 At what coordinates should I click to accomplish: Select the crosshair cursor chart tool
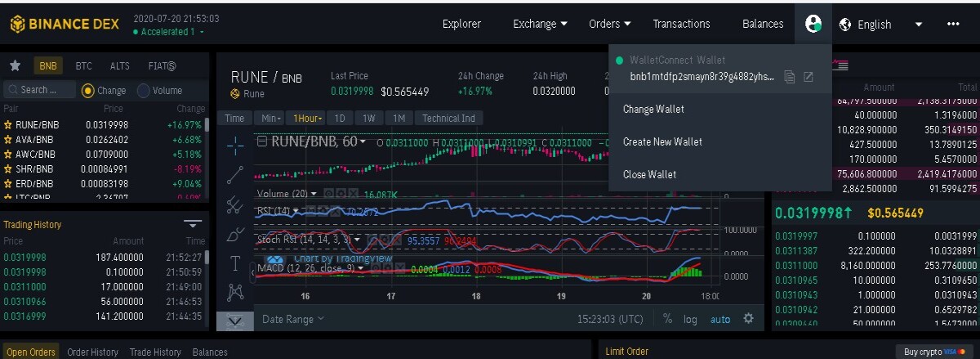tap(235, 146)
